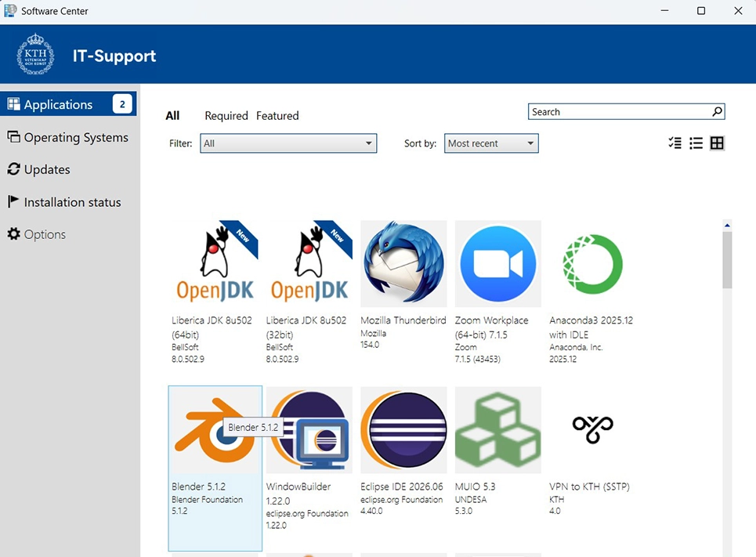This screenshot has width=756, height=557.
Task: Click the Updates refresh icon
Action: pyautogui.click(x=13, y=168)
